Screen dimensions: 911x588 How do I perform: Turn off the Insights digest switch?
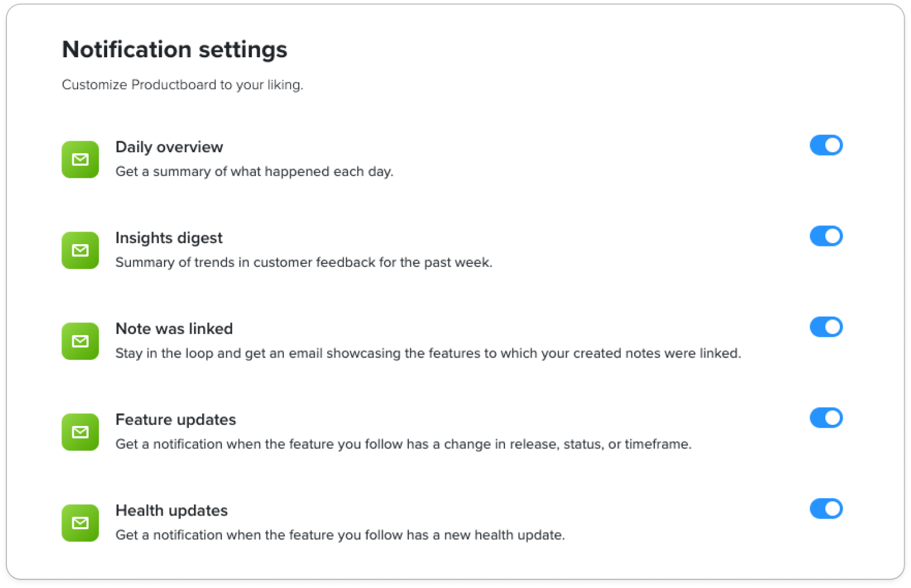tap(826, 236)
